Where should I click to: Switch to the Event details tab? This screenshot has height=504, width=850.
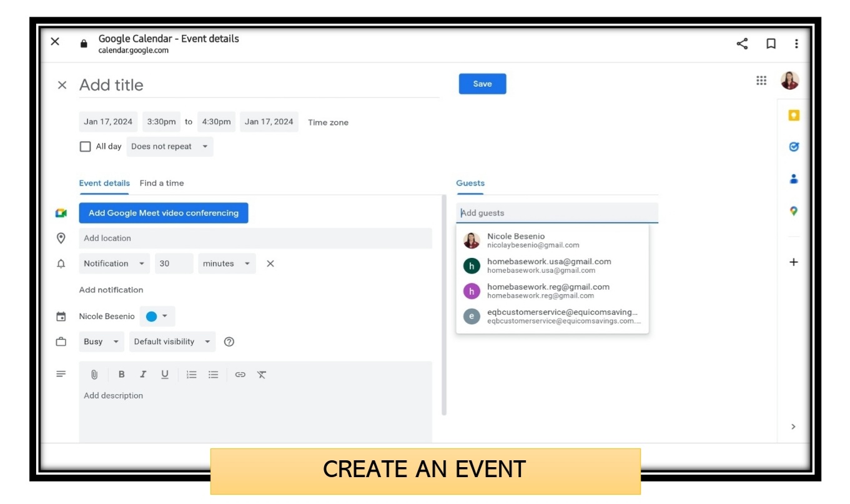pyautogui.click(x=104, y=184)
